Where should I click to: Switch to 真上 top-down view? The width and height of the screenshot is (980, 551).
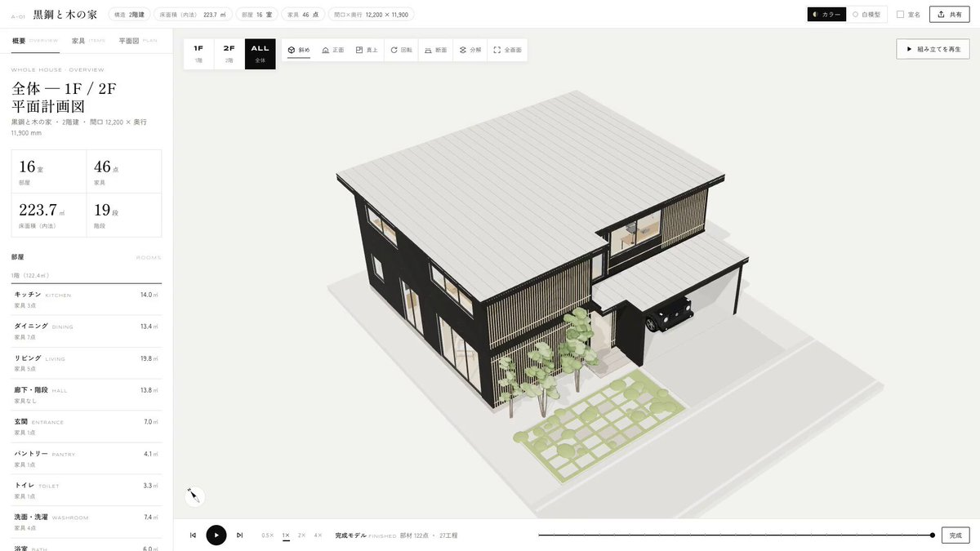click(x=367, y=50)
